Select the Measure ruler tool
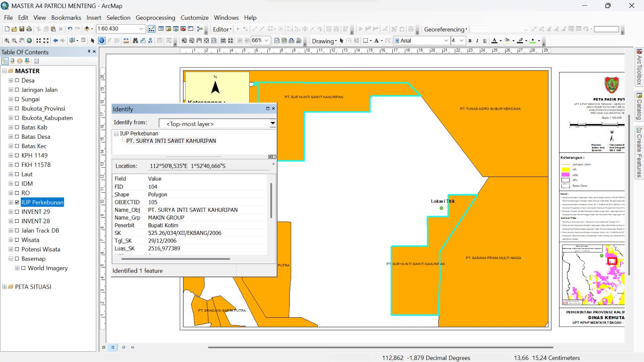The width and height of the screenshot is (644, 362). [126, 41]
